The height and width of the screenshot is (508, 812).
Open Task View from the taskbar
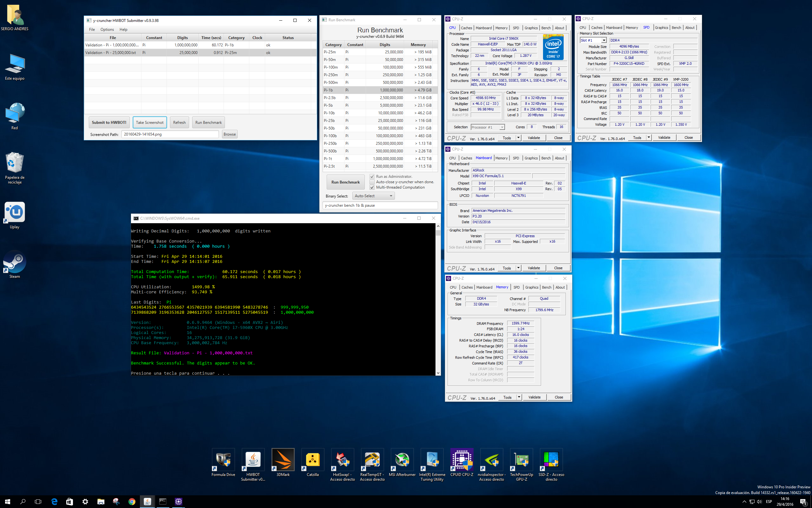click(x=38, y=502)
